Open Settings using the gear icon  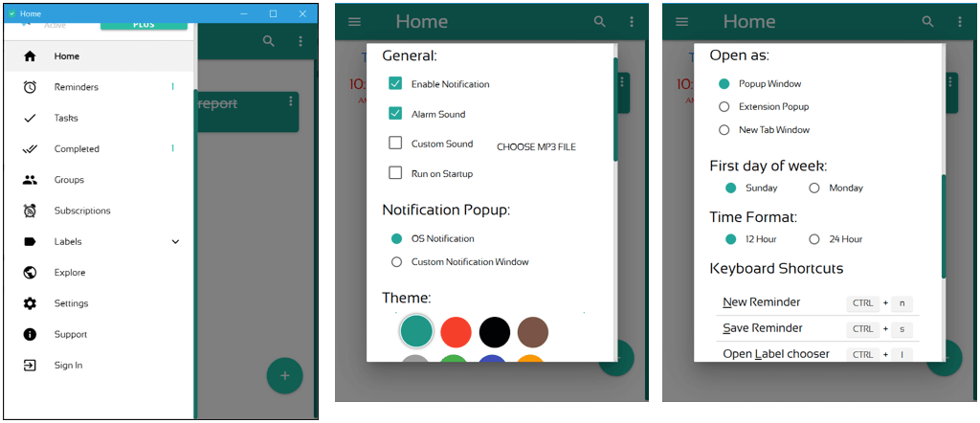pos(30,303)
